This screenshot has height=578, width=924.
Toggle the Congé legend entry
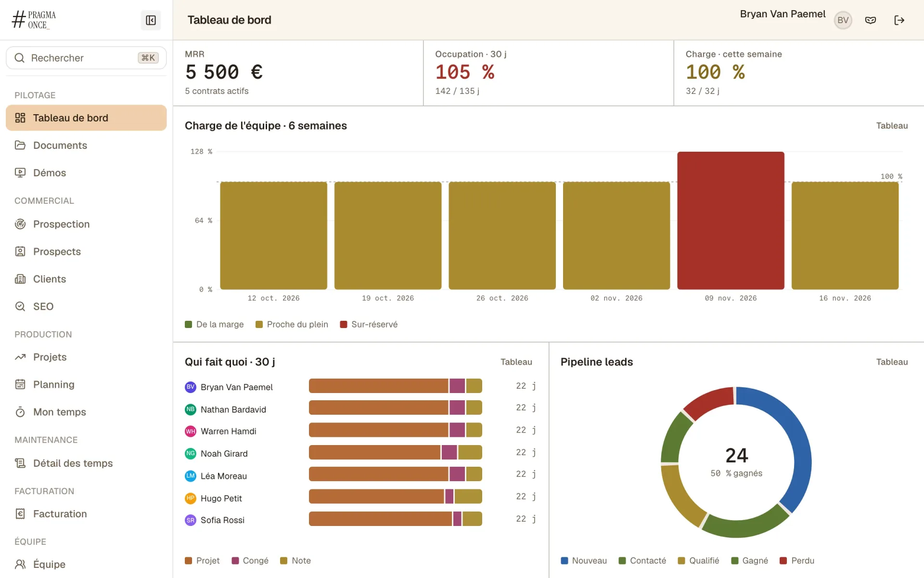[250, 561]
